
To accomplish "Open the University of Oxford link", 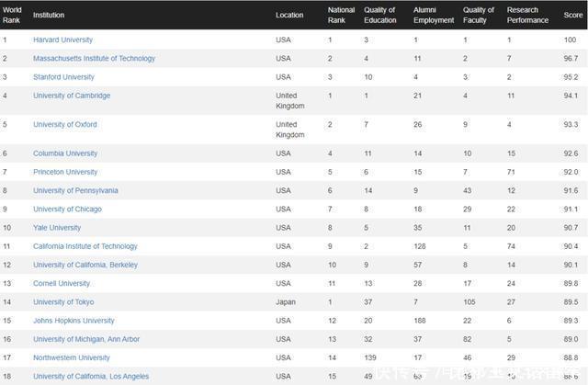I will [64, 124].
